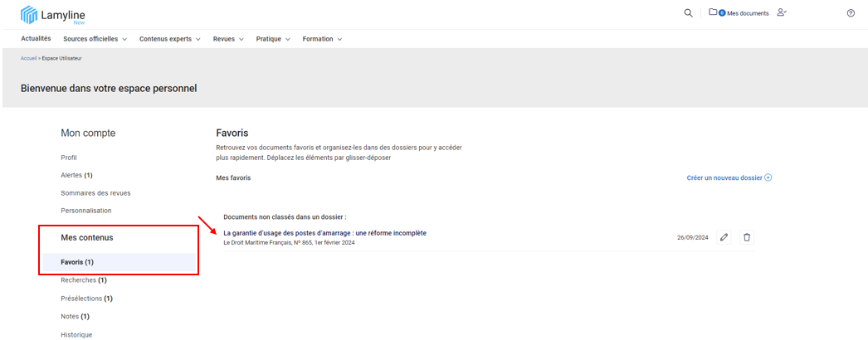The width and height of the screenshot is (868, 340).
Task: Click the Accueil breadcrumb link
Action: [x=28, y=59]
